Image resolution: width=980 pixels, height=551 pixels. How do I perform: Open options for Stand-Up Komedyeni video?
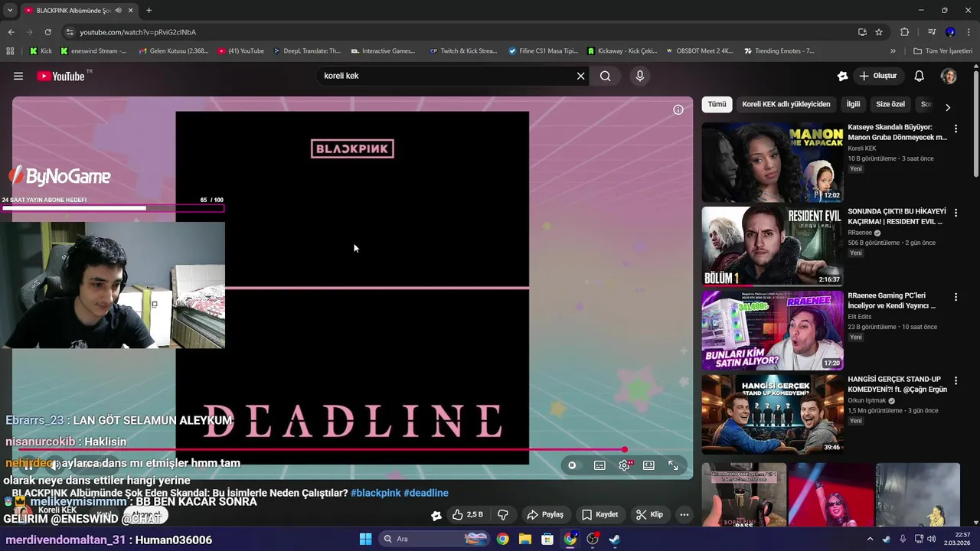[955, 381]
